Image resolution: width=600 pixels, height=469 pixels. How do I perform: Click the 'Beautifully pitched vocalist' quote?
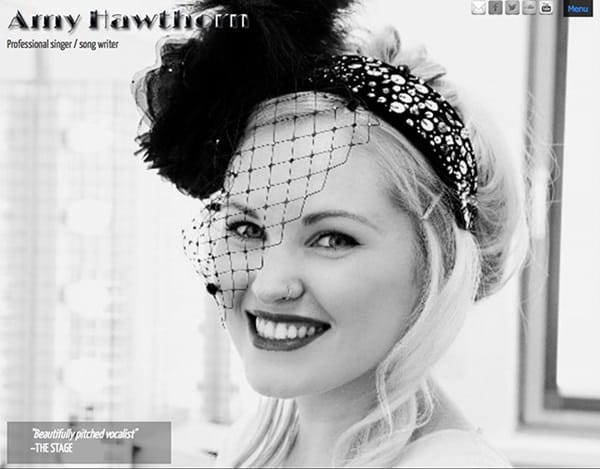tap(85, 434)
